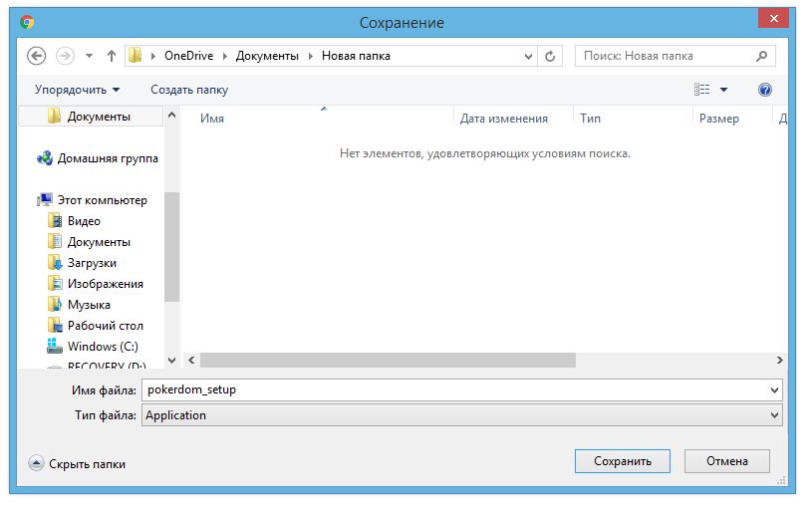Collapse folders with Скрыть папки
Viewport: 812px width, 515px height.
pos(77,464)
